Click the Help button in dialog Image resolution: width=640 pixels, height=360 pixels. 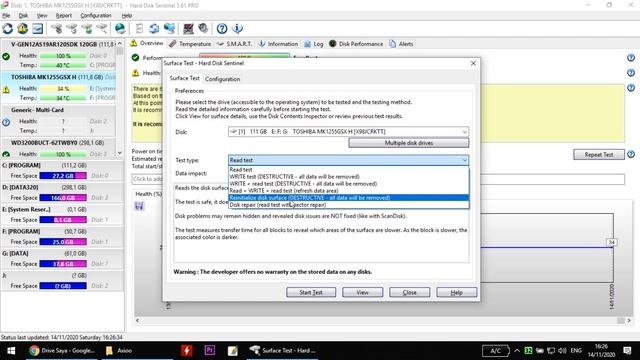click(456, 292)
